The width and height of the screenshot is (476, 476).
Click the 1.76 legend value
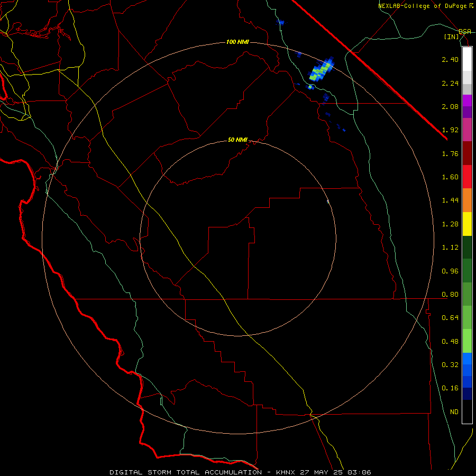(450, 153)
